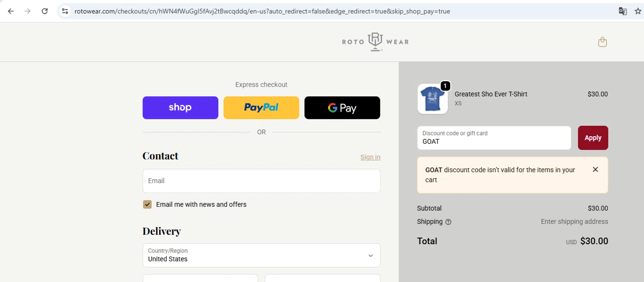This screenshot has height=282, width=644.
Task: Apply the discount code
Action: click(593, 138)
